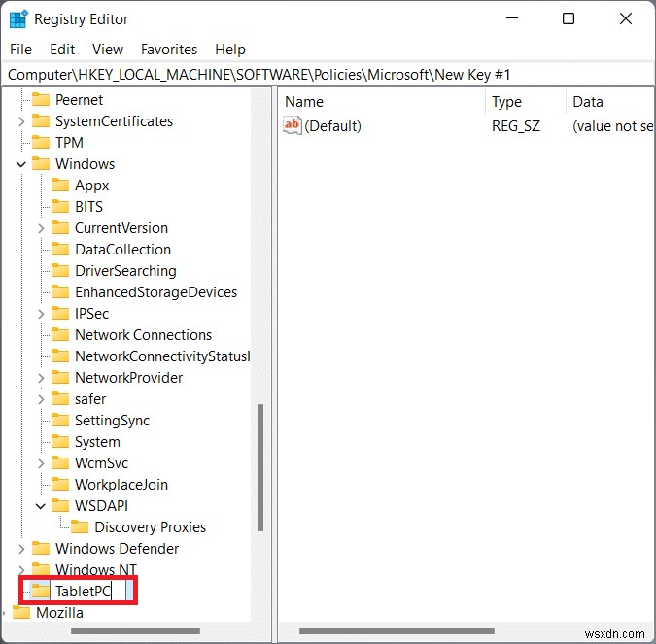Open the Favorites menu
Image resolution: width=656 pixels, height=644 pixels.
point(168,50)
